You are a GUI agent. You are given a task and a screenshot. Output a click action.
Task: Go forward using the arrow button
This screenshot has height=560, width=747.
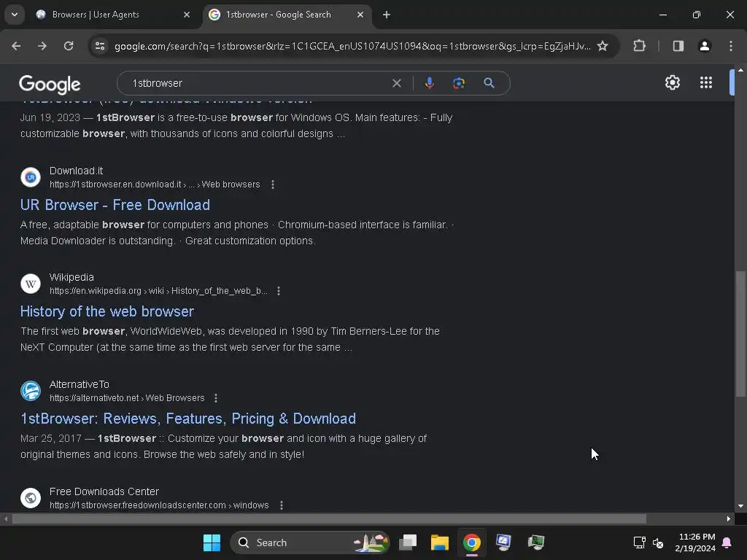tap(42, 46)
